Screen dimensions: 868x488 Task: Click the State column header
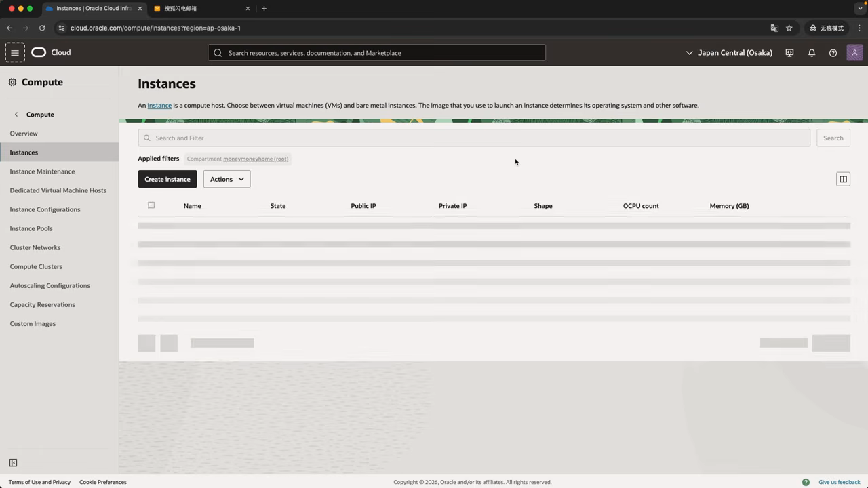coord(278,205)
